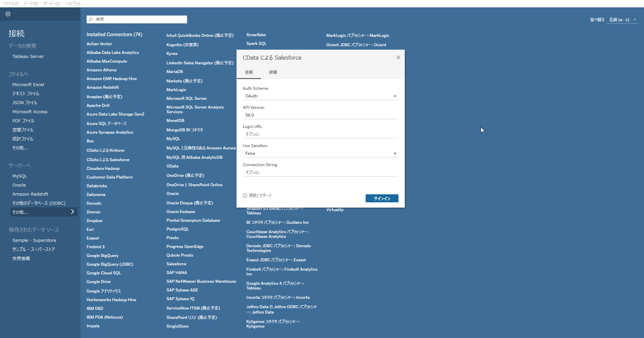Select the Azure Synapse Analytics connector
This screenshot has height=338, width=644.
point(110,132)
